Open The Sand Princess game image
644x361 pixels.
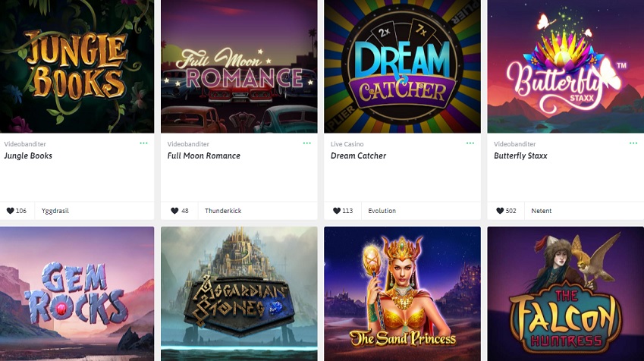click(402, 294)
